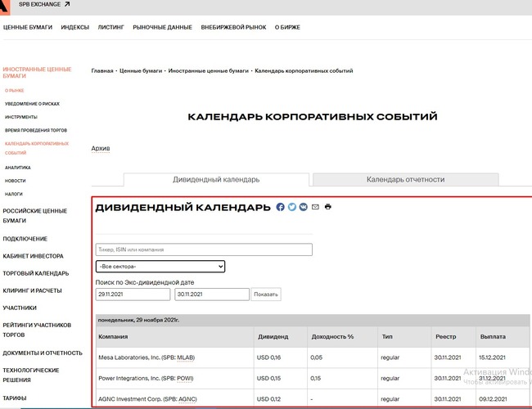
Task: Open the Архив link
Action: click(101, 149)
